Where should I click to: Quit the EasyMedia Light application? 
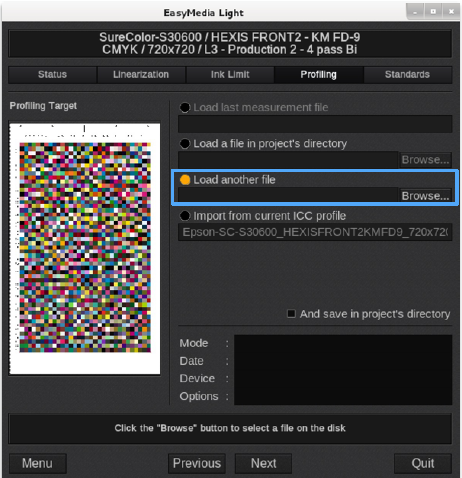click(423, 463)
